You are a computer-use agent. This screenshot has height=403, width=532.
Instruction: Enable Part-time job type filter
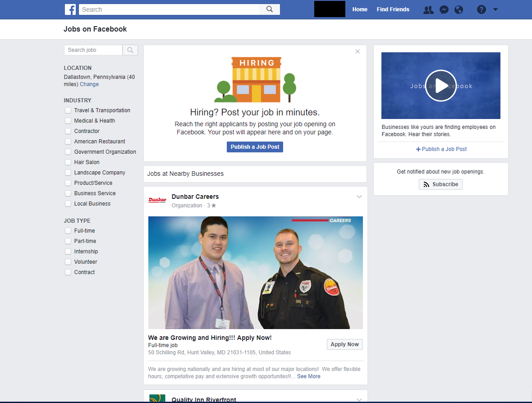click(x=68, y=241)
